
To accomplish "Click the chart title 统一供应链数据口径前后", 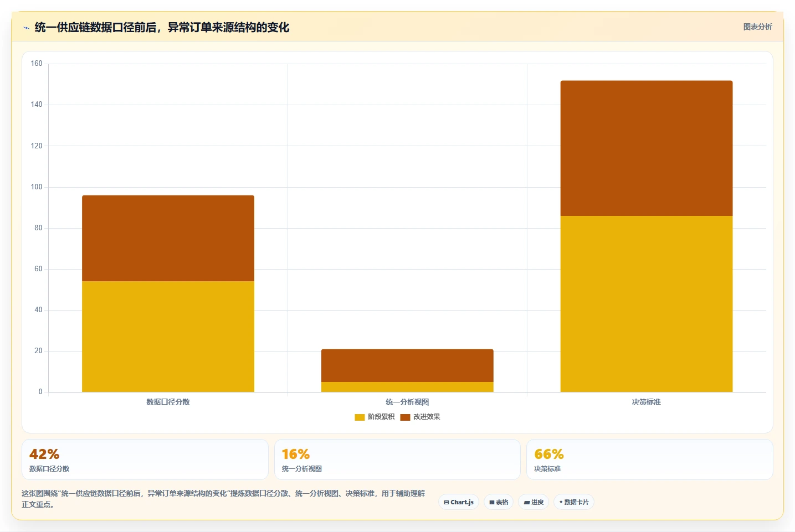I will pyautogui.click(x=162, y=27).
